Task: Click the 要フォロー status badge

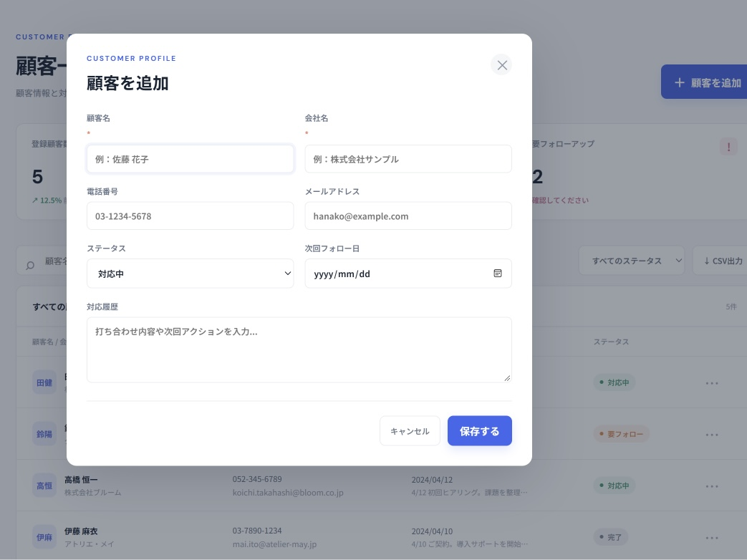Action: tap(621, 434)
